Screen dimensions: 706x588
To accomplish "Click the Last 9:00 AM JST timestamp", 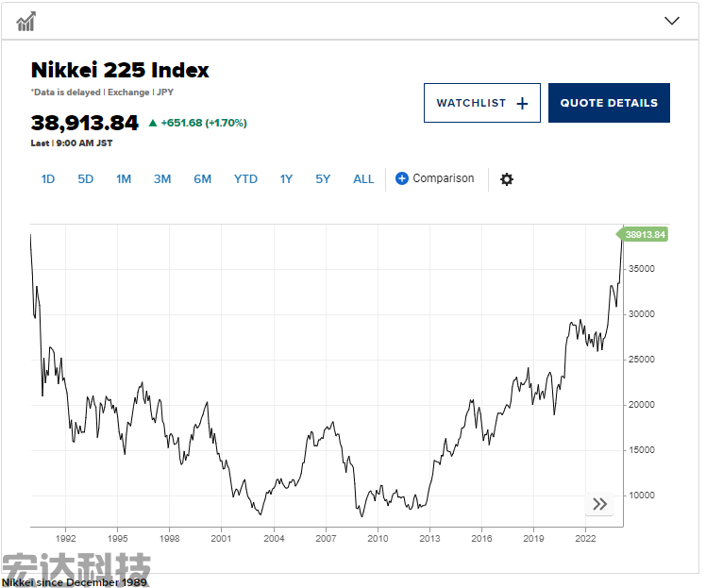I will pyautogui.click(x=72, y=143).
